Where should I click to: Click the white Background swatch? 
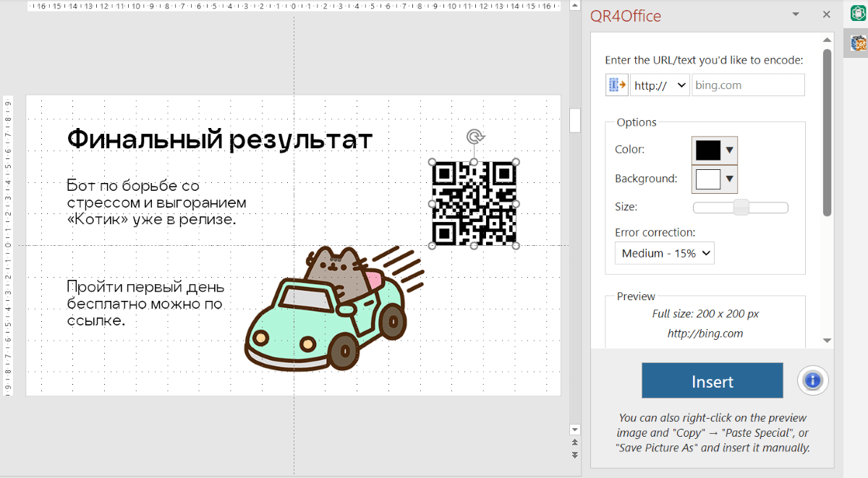708,179
